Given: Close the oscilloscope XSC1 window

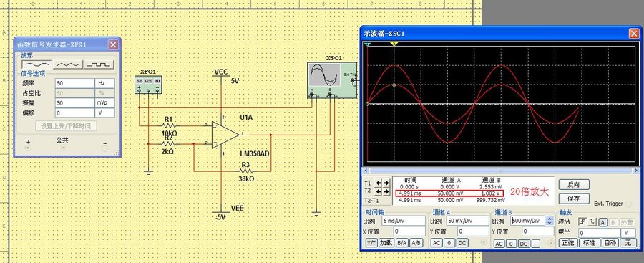Looking at the screenshot, I should (634, 34).
